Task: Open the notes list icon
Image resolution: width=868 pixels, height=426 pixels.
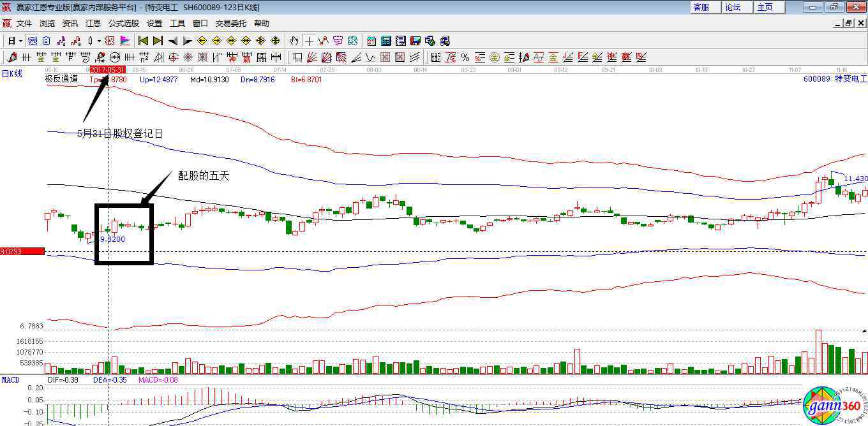Action: click(401, 41)
